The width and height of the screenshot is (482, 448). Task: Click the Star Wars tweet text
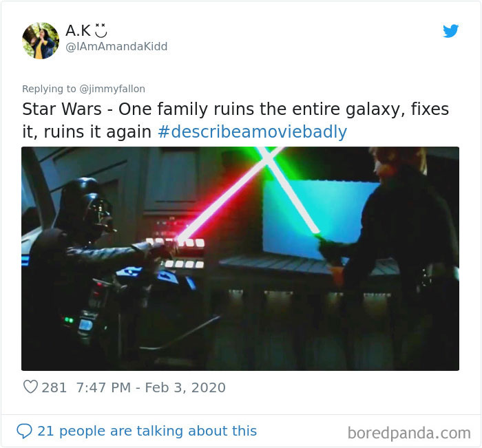click(235, 120)
